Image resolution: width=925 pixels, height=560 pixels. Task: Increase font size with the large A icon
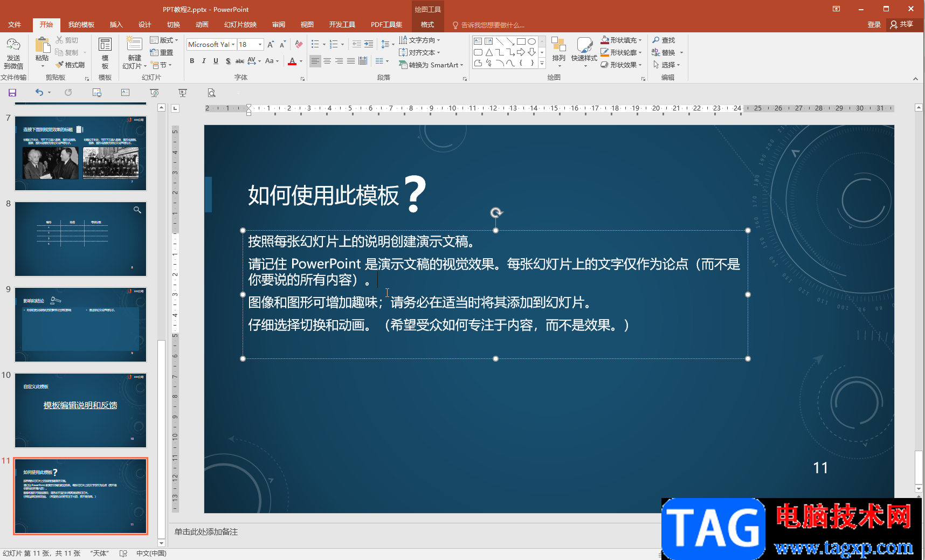(x=271, y=44)
